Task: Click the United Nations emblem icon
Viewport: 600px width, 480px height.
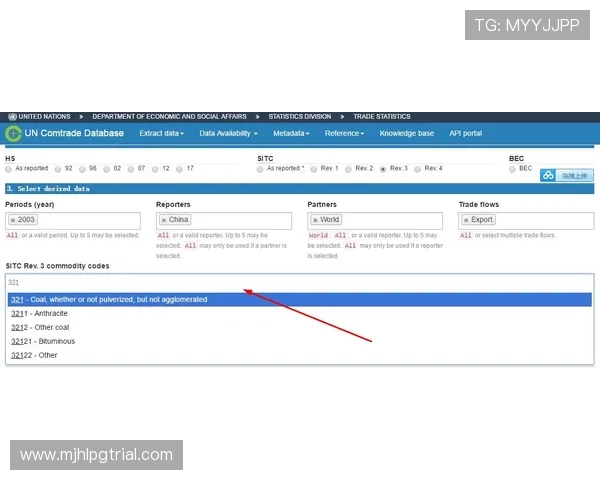Action: pos(11,117)
